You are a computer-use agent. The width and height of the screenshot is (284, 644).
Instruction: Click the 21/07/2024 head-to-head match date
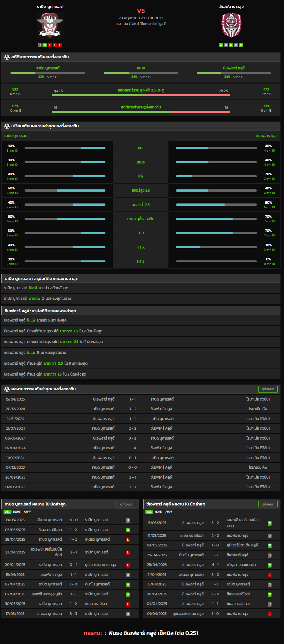point(15,428)
